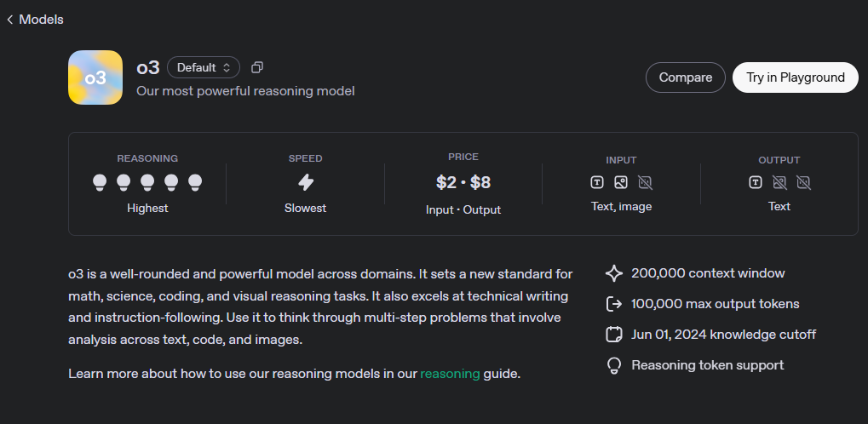
Task: Click the context window sparkle icon
Action: tap(613, 273)
